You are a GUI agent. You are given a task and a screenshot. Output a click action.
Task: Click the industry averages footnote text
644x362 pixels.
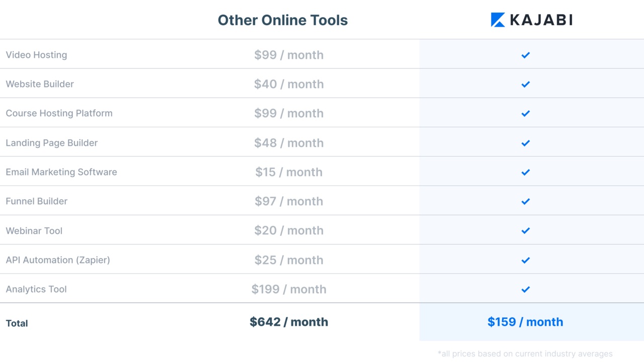(525, 354)
